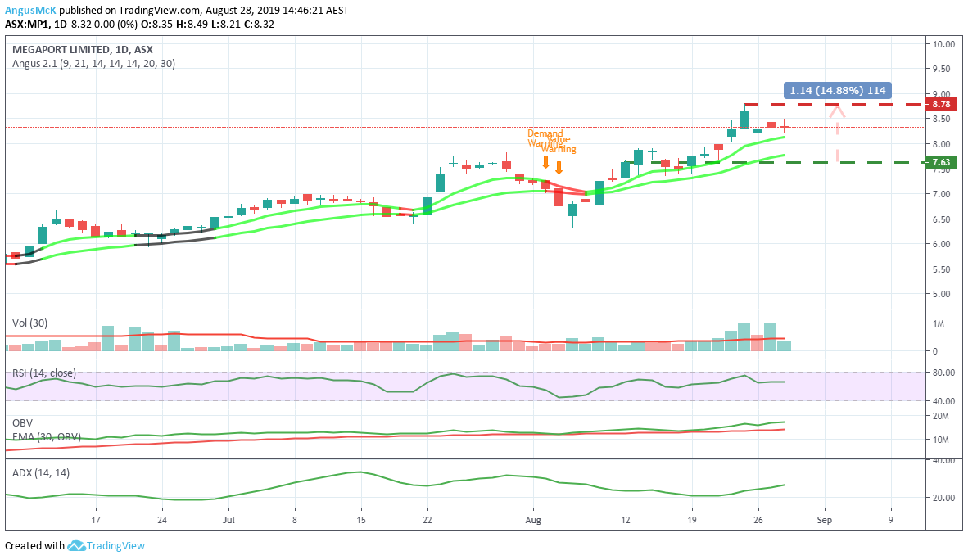This screenshot has height=560, width=968.
Task: Select the Angus 2.1 indicator legend
Action: point(94,64)
